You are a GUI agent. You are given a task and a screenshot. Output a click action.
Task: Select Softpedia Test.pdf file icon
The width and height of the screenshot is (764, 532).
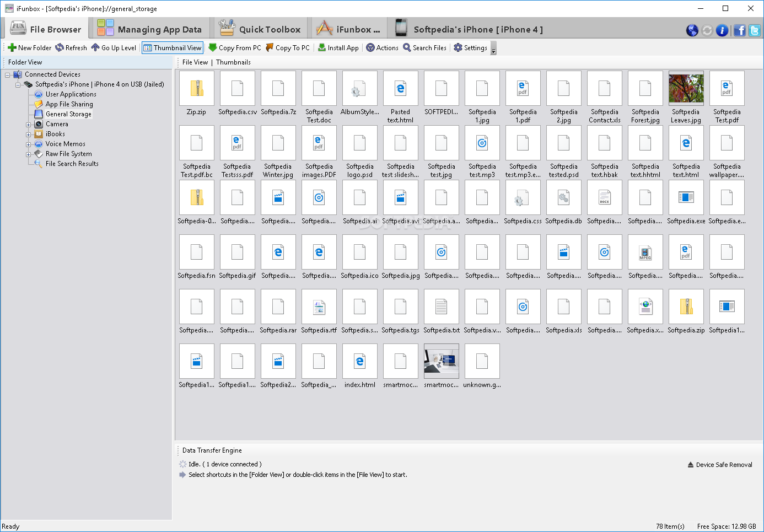[727, 88]
